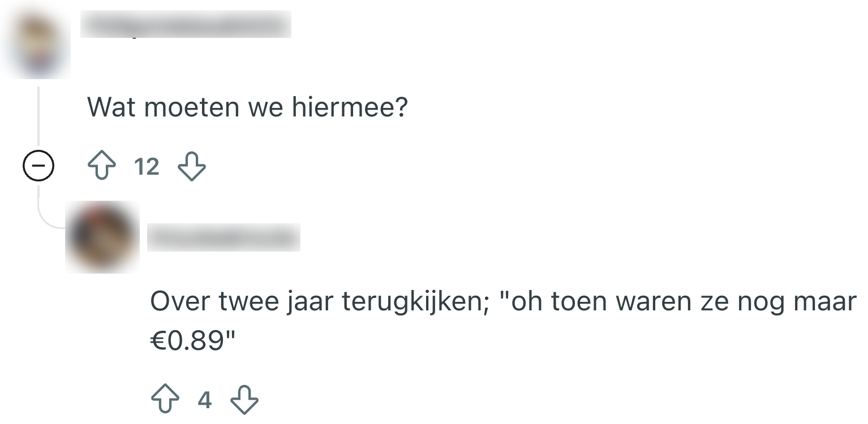Image resolution: width=868 pixels, height=424 pixels.
Task: Upvote the reply mentioning €0.89
Action: coord(165,400)
